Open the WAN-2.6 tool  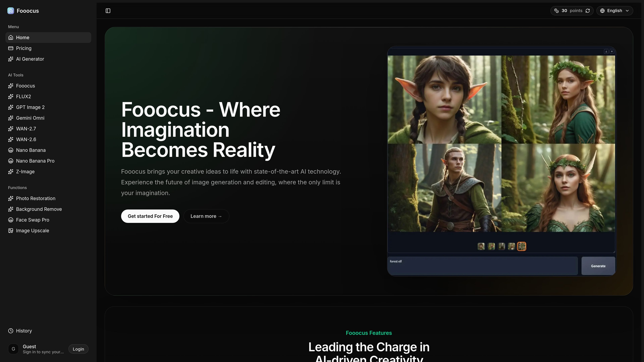coord(48,139)
